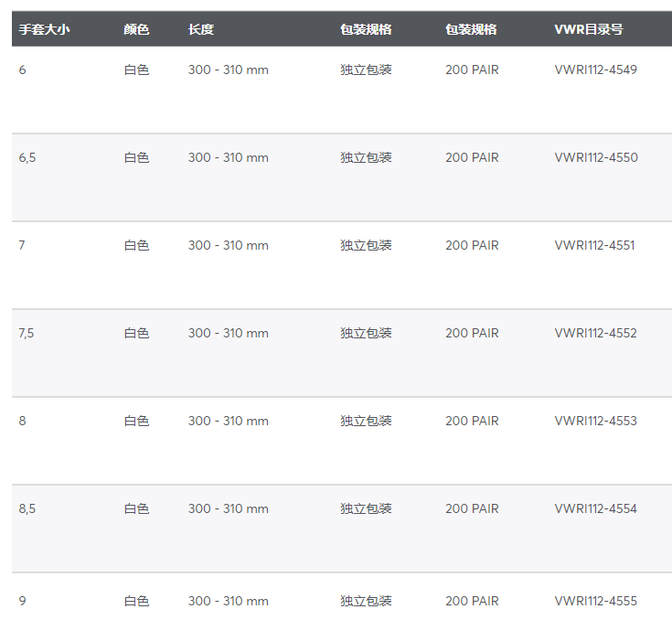Open catalog number VWRI112-4551
This screenshot has width=672, height=620.
[x=594, y=245]
